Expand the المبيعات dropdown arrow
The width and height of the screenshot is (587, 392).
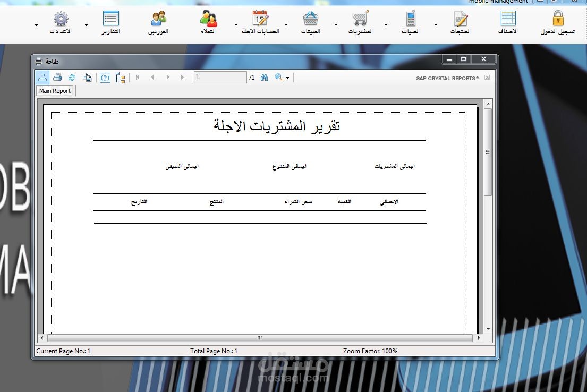286,25
